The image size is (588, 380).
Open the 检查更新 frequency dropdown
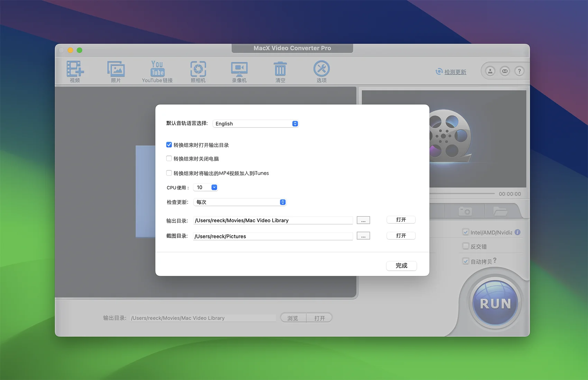click(240, 202)
